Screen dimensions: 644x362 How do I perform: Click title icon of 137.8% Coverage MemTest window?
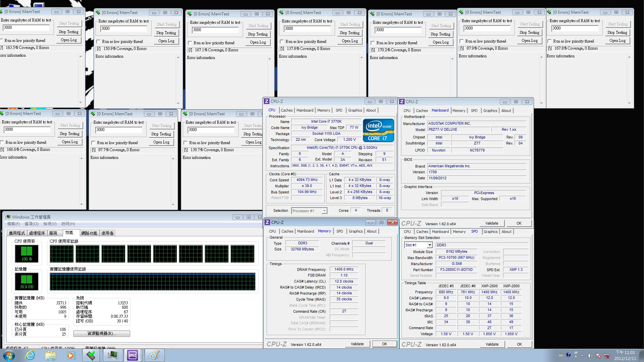click(x=281, y=12)
